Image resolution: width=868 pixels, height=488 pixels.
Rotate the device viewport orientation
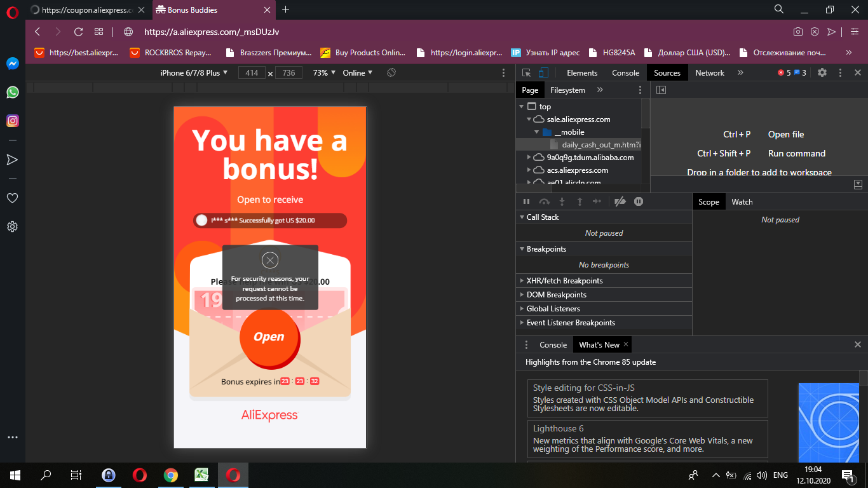(391, 72)
